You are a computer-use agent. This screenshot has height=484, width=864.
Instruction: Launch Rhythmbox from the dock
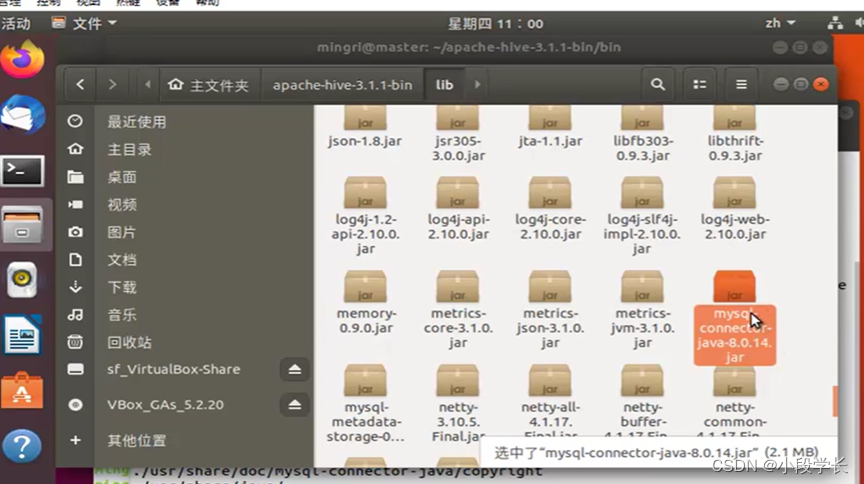23,280
